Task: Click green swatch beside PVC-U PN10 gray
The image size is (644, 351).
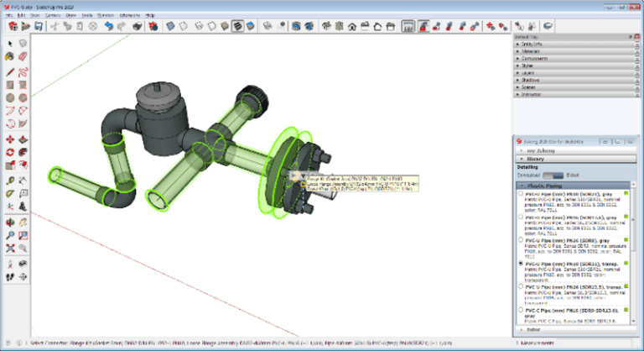Action: click(x=626, y=193)
